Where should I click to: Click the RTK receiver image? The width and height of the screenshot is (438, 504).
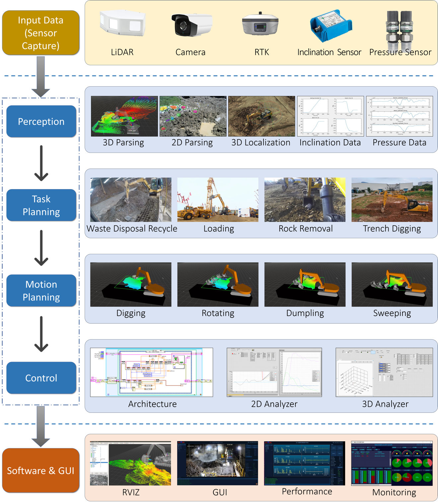pyautogui.click(x=260, y=24)
